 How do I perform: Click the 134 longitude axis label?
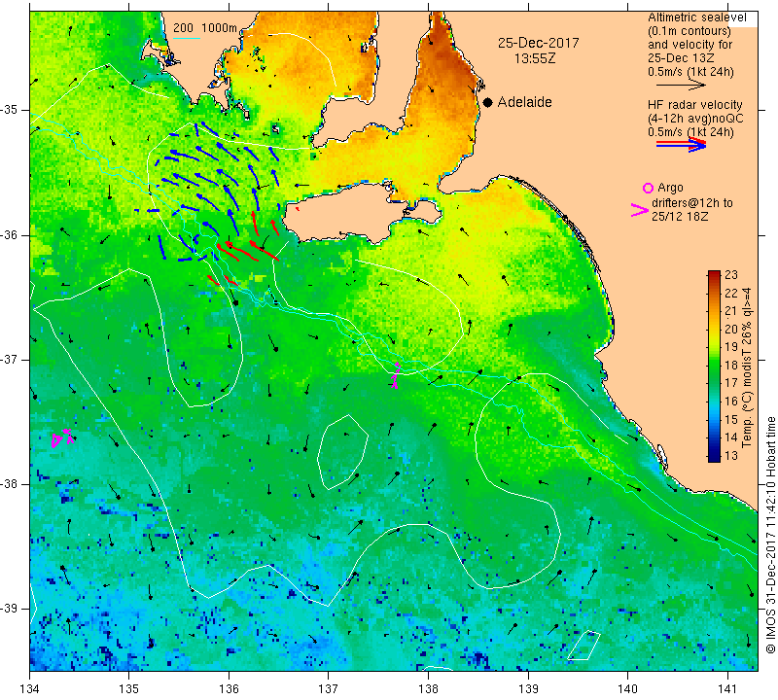pyautogui.click(x=30, y=688)
